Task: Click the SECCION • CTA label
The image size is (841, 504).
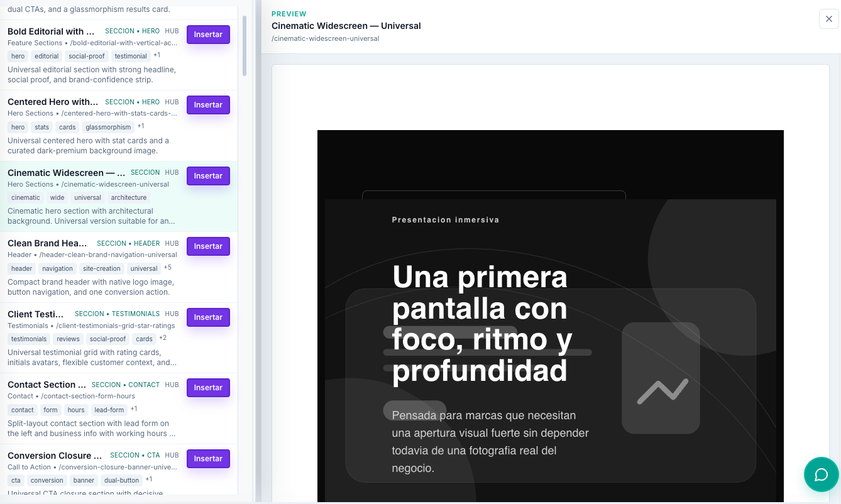Action: 135,455
